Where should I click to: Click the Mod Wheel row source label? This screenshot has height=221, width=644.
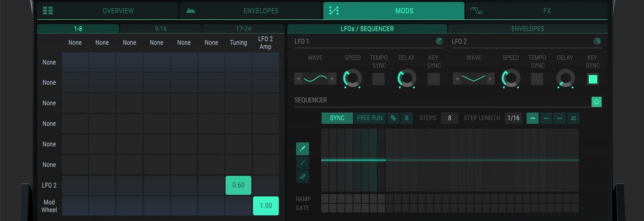pos(49,206)
